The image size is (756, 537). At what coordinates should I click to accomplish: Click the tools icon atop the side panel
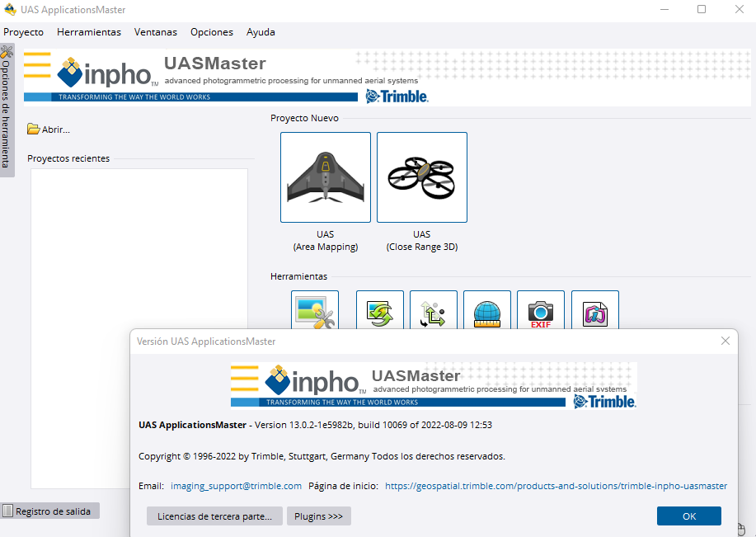tap(7, 51)
